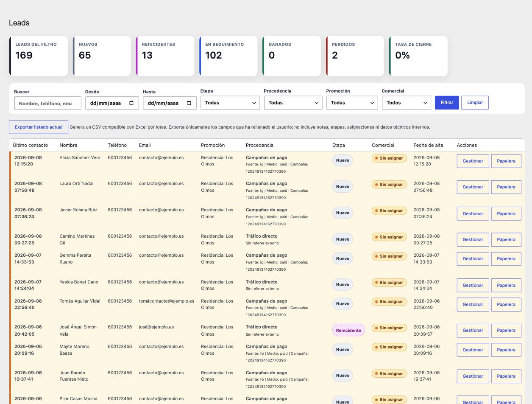Manage lead Laura Ortí Nadal

coord(473,187)
